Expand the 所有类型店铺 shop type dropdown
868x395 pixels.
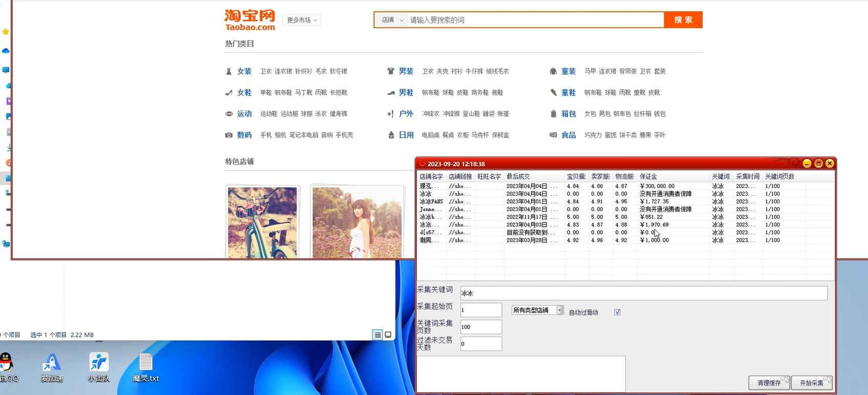point(560,310)
